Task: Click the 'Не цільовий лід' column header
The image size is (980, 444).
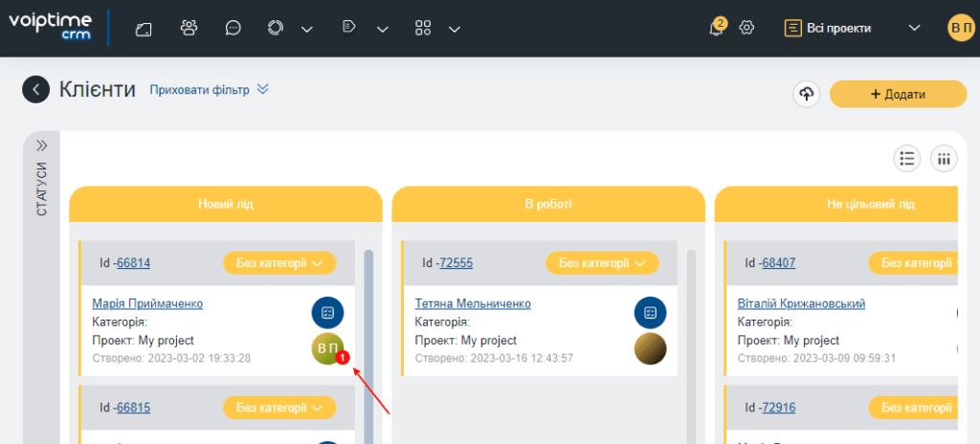Action: (x=835, y=204)
